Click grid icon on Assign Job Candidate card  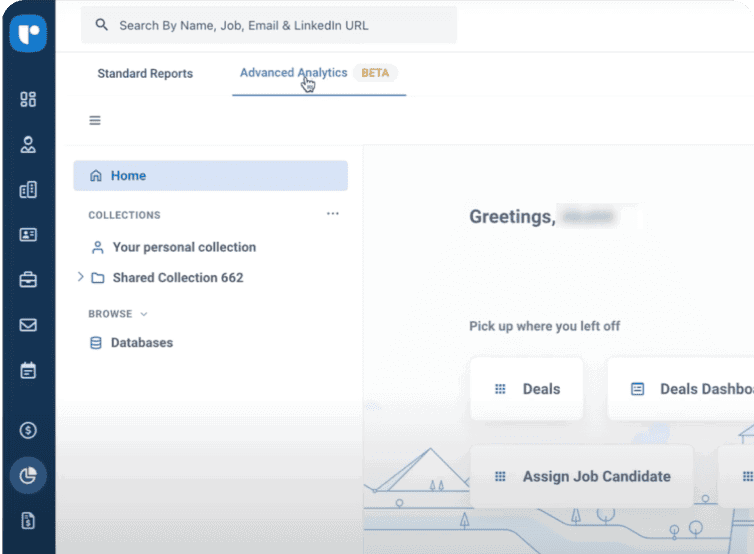coord(500,476)
